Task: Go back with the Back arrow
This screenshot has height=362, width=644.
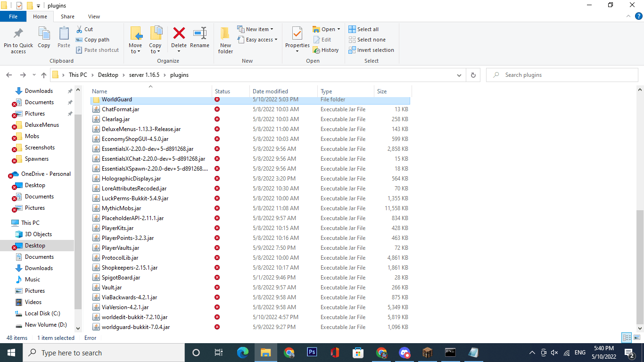Action: coord(9,75)
